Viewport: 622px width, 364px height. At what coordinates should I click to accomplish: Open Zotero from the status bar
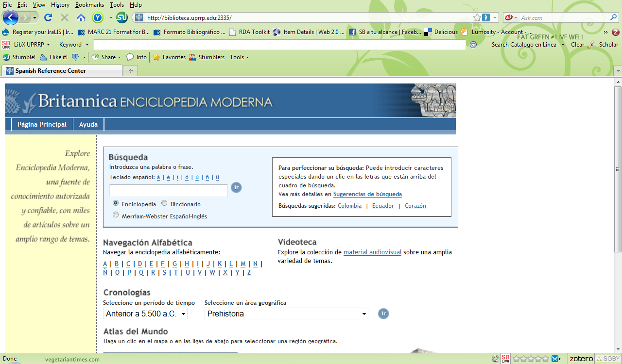[581, 359]
